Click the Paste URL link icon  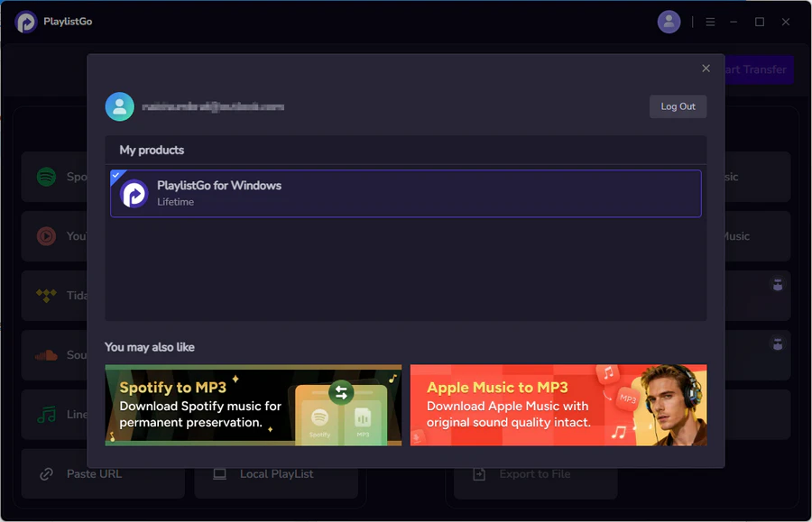[47, 474]
